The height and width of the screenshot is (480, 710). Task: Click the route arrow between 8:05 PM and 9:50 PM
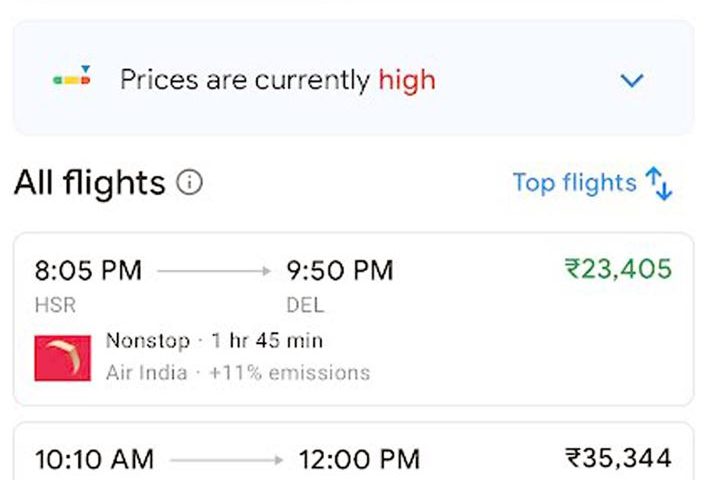point(214,271)
